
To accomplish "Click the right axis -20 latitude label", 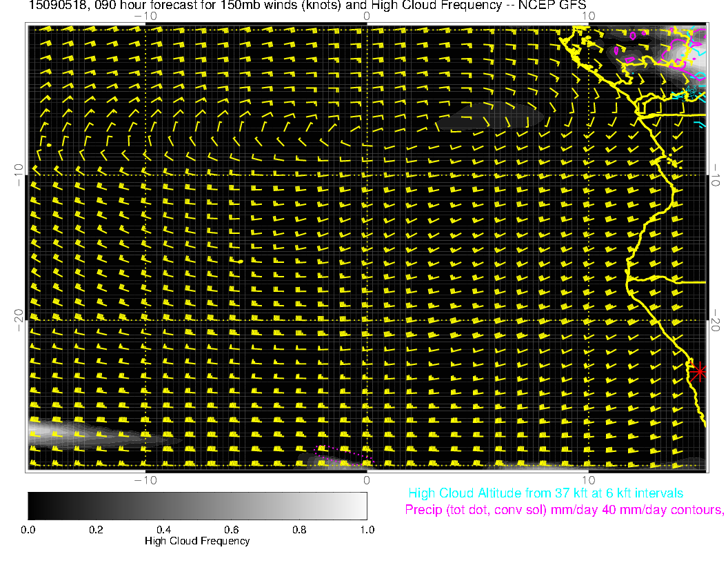I will pyautogui.click(x=716, y=320).
